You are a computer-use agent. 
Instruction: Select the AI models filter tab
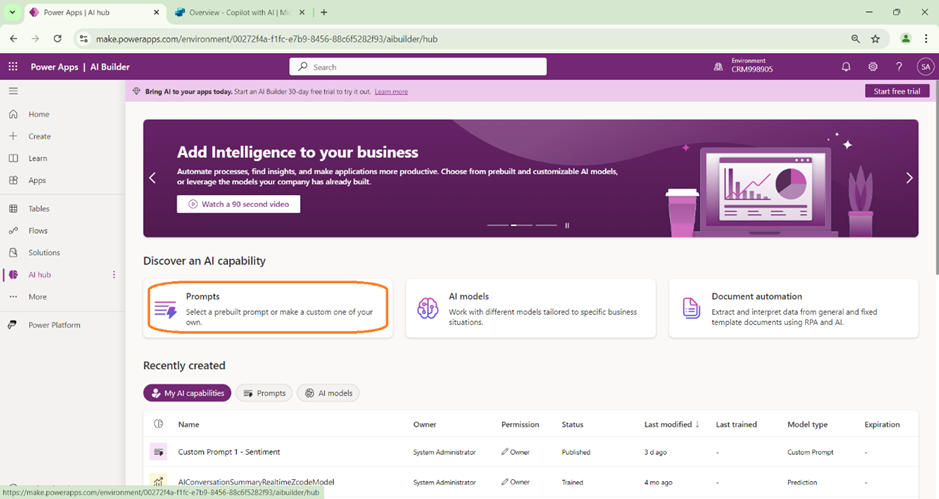[329, 393]
